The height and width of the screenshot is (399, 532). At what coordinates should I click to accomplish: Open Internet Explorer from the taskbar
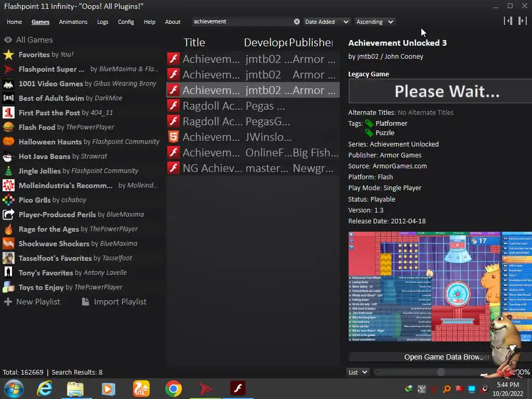click(45, 389)
